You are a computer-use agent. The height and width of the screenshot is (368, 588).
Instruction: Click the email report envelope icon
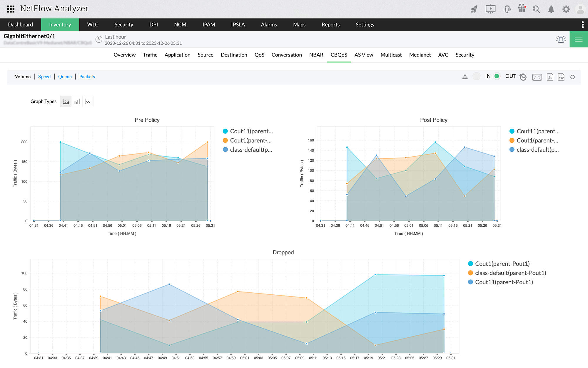click(537, 77)
